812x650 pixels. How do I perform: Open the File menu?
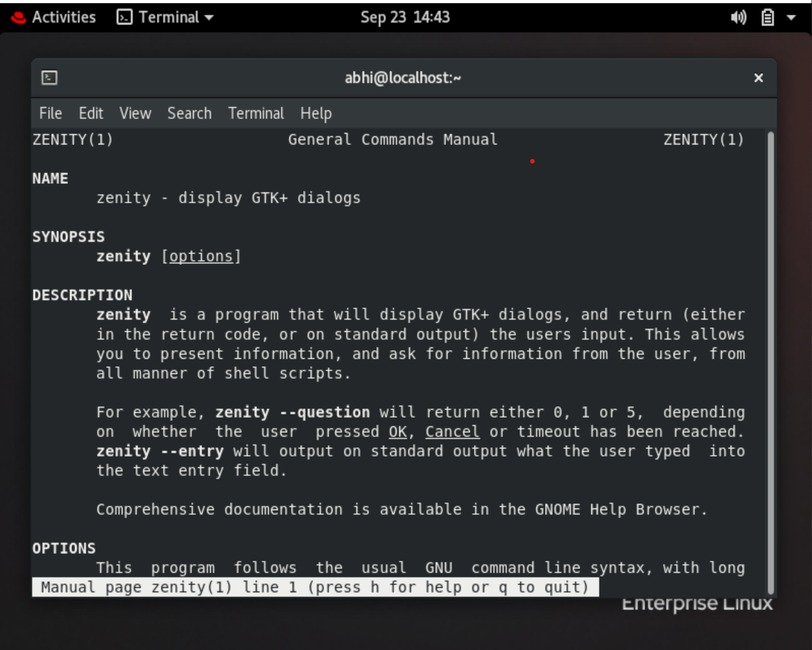pos(50,113)
